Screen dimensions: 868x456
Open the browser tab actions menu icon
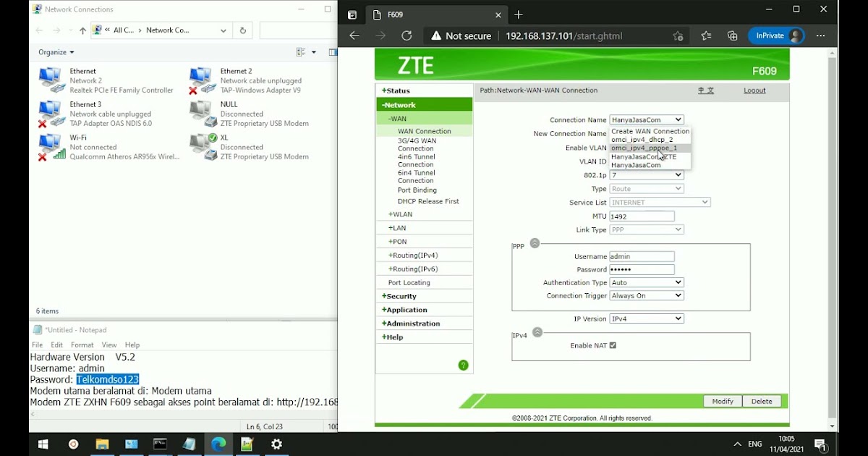(x=352, y=14)
